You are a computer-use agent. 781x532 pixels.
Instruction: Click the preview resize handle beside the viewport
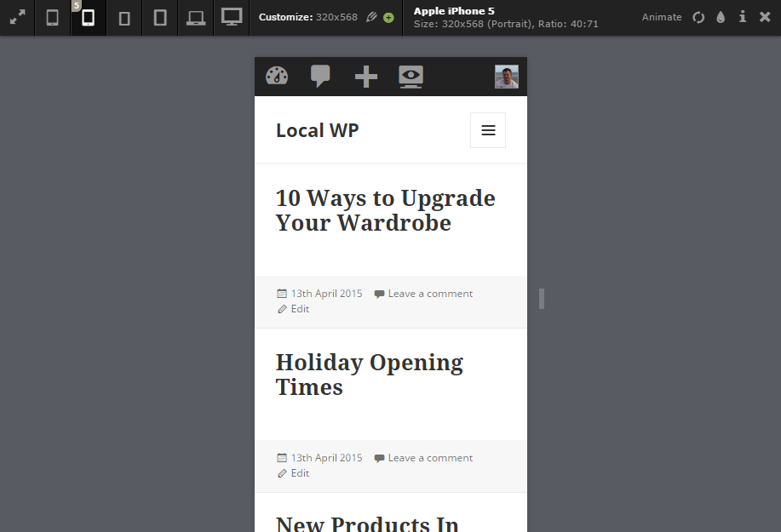[542, 299]
